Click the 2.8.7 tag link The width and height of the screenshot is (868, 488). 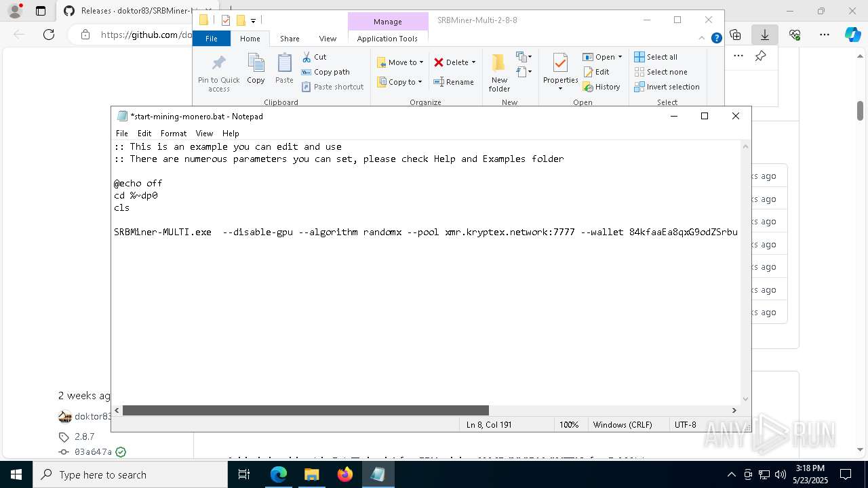pyautogui.click(x=84, y=436)
